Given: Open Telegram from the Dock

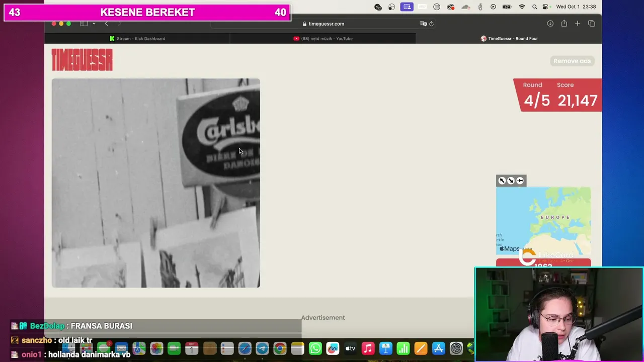Looking at the screenshot, I should (x=262, y=348).
